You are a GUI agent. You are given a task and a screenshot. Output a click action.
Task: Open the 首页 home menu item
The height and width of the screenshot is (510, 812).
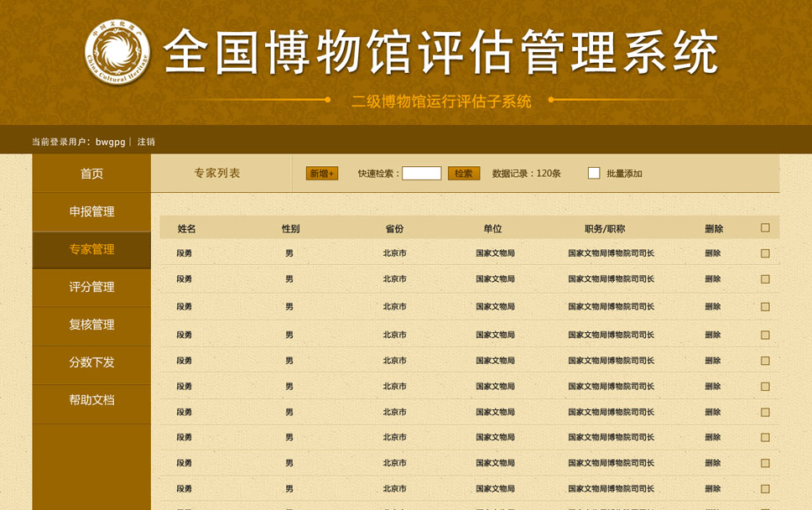click(x=91, y=174)
